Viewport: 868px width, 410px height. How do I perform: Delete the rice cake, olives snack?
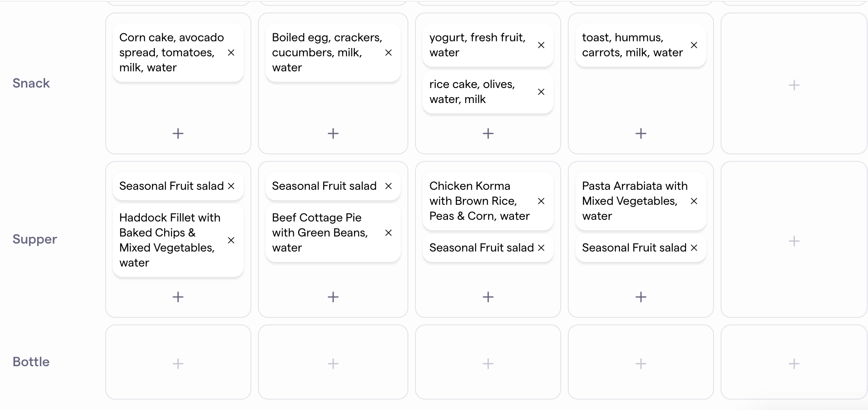[541, 92]
